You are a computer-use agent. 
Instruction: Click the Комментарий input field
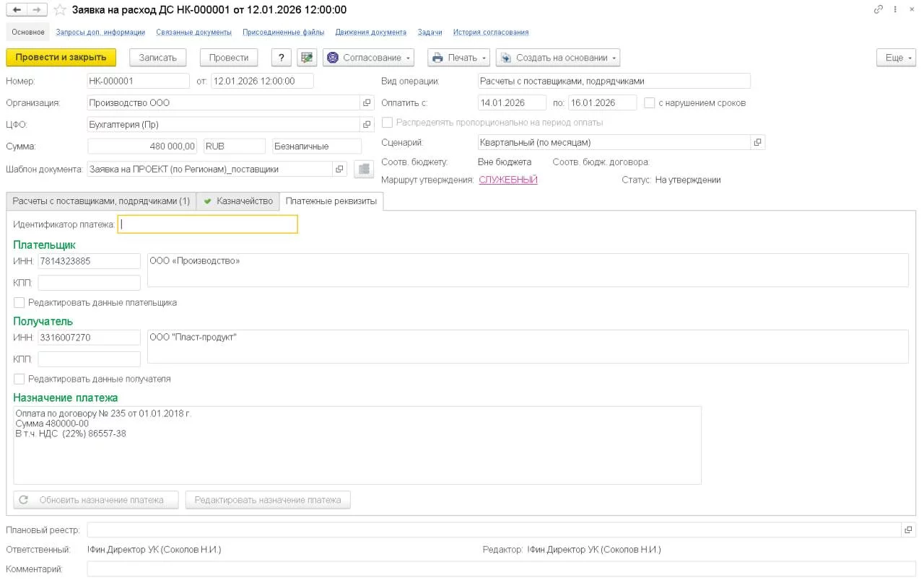click(501, 569)
